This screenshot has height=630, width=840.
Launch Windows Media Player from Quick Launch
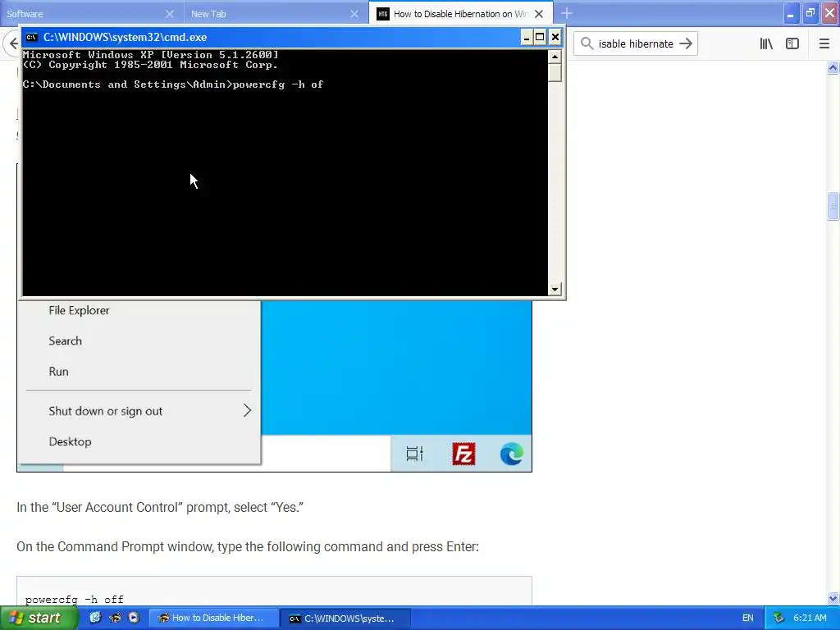(x=134, y=618)
